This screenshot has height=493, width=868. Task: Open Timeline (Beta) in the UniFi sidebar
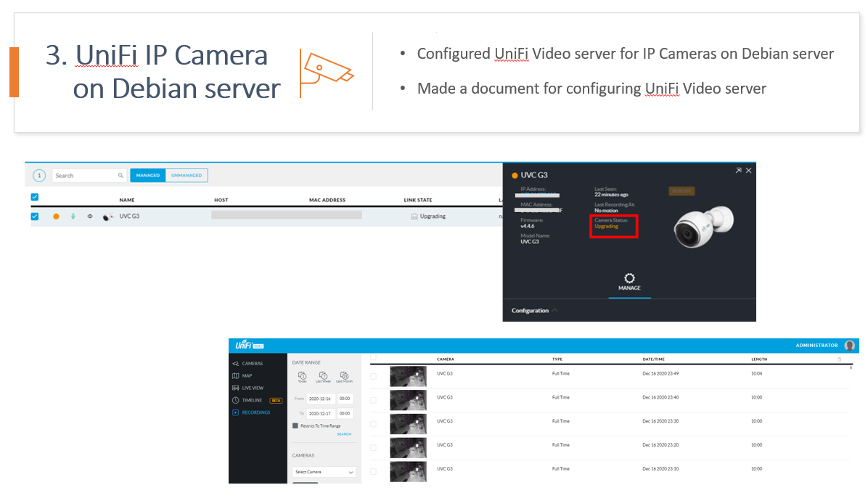pyautogui.click(x=247, y=400)
